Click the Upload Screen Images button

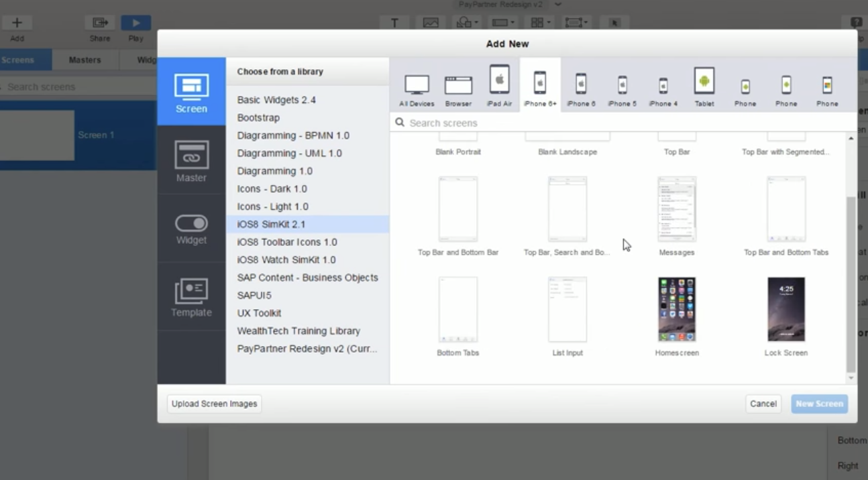(213, 404)
